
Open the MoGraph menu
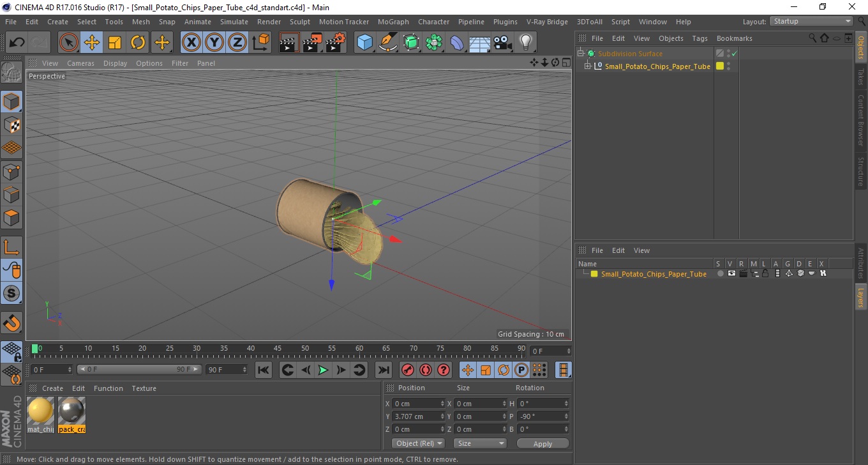point(393,22)
